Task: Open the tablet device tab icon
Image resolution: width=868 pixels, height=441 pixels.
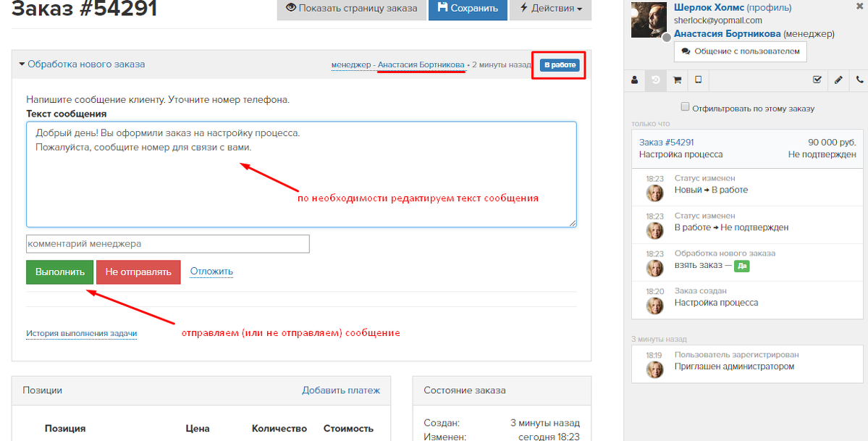Action: (698, 80)
